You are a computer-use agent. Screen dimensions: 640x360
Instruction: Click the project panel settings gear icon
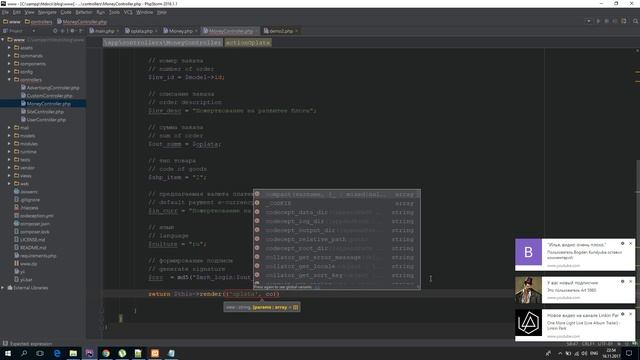pos(73,31)
